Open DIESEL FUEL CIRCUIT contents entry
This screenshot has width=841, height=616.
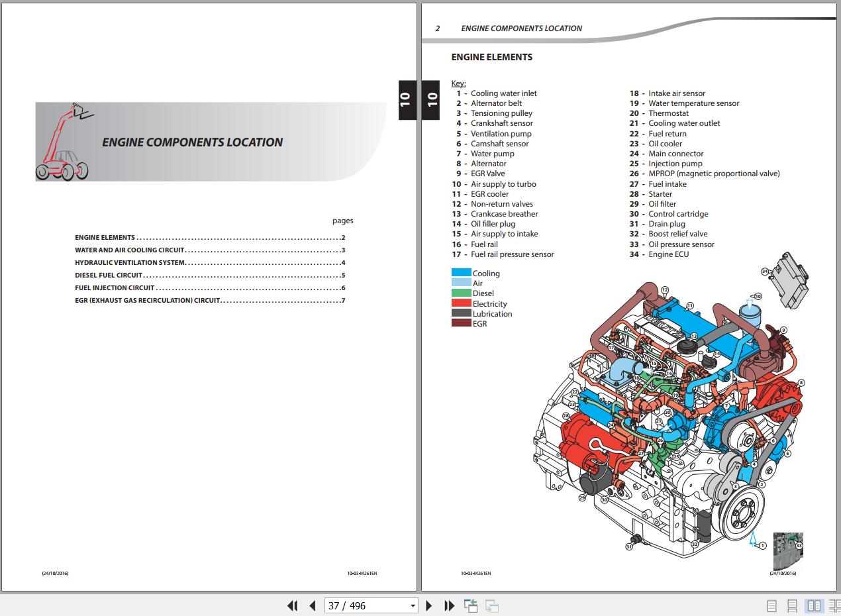pos(109,276)
